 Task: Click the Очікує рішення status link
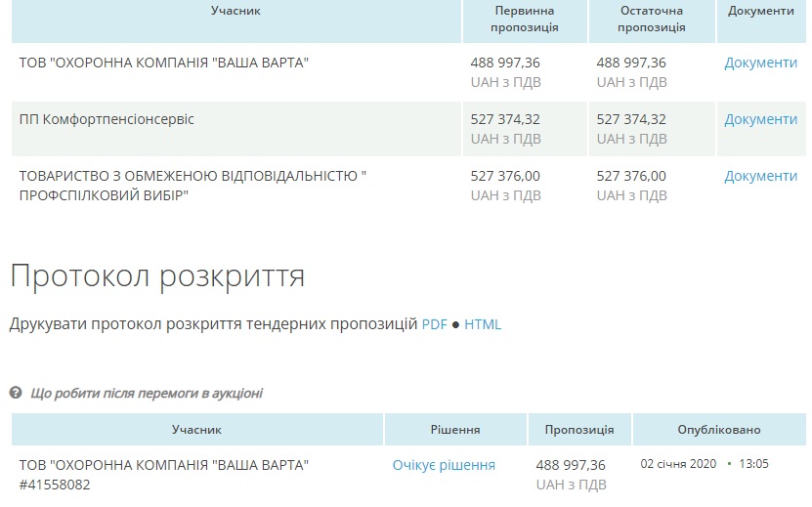pos(444,465)
